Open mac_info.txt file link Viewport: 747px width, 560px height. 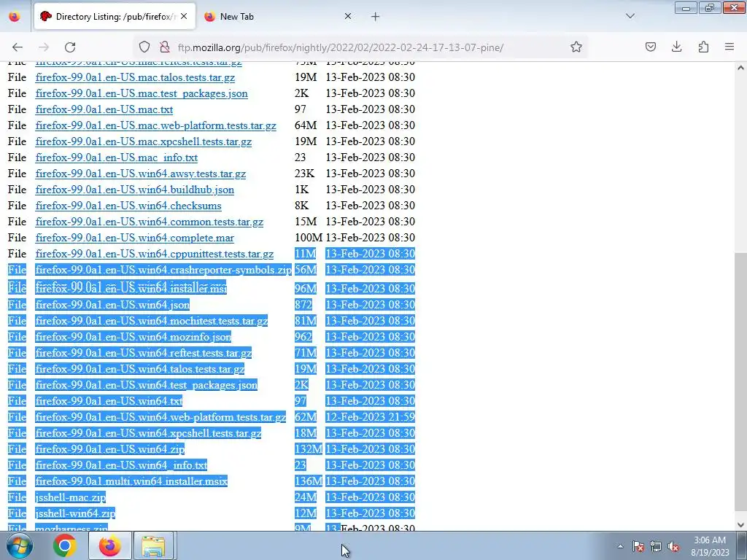coord(116,157)
